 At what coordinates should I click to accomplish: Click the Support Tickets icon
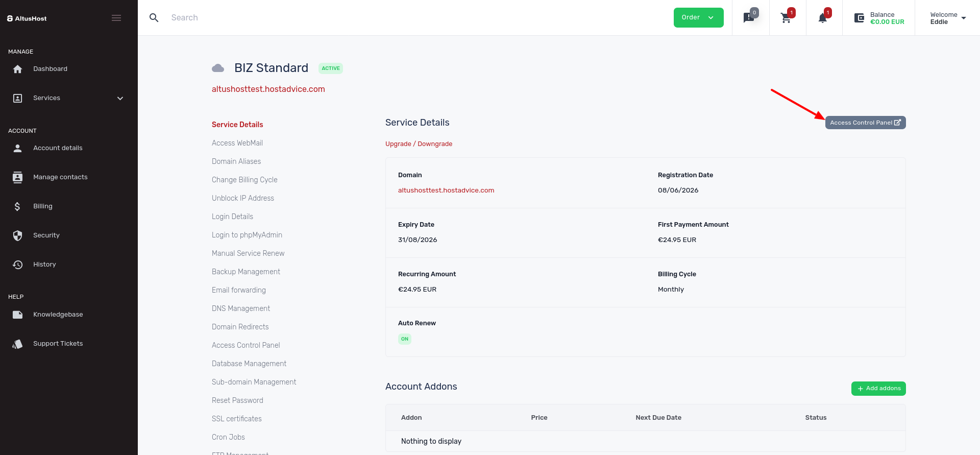17,344
